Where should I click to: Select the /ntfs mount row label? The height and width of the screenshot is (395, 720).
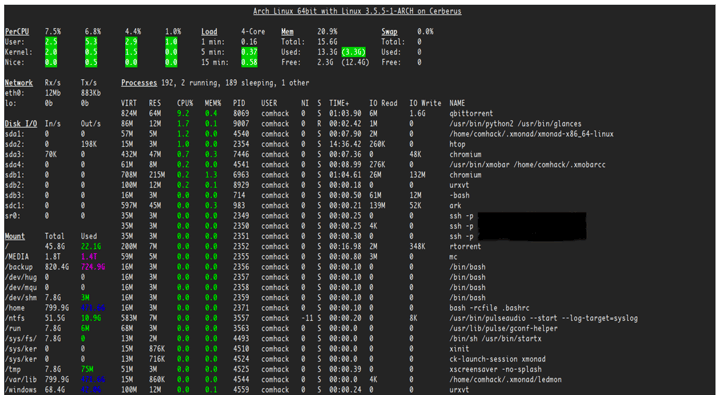[15, 318]
